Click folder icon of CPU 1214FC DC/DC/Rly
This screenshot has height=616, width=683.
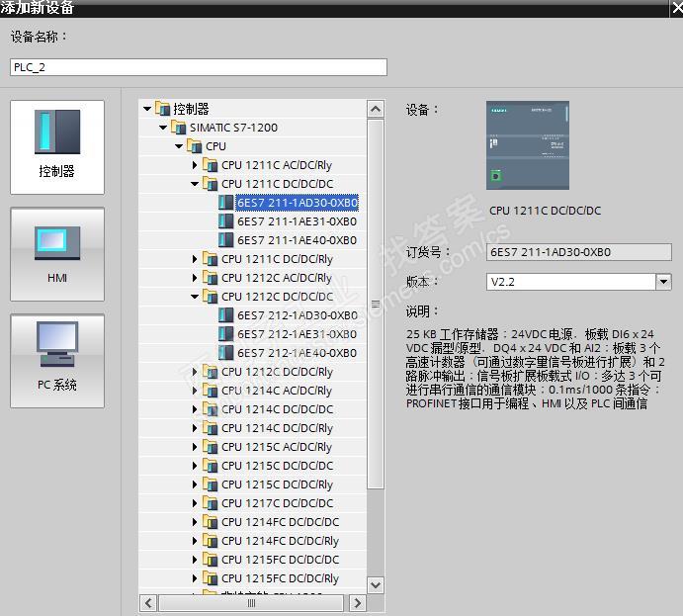tap(210, 541)
